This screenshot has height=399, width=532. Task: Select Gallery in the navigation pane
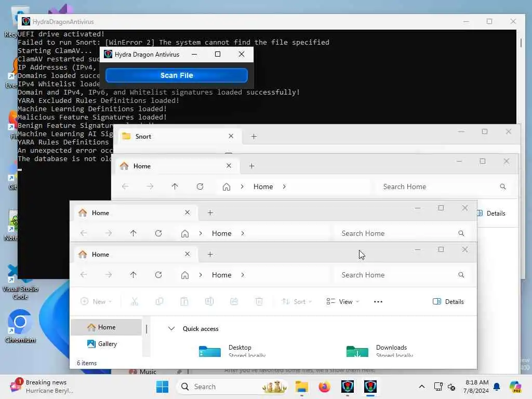(x=106, y=344)
